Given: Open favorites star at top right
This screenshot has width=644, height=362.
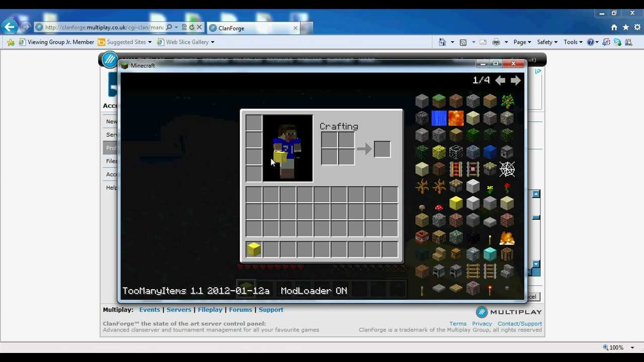Looking at the screenshot, I should click(625, 27).
